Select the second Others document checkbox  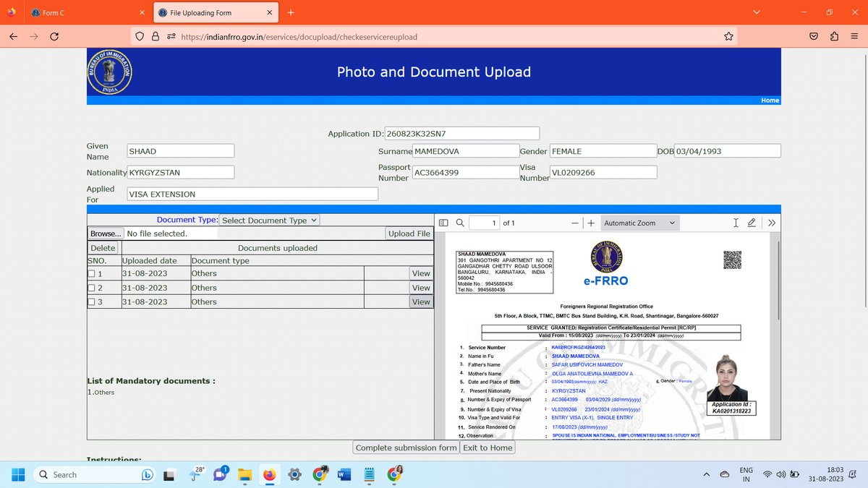(x=90, y=287)
